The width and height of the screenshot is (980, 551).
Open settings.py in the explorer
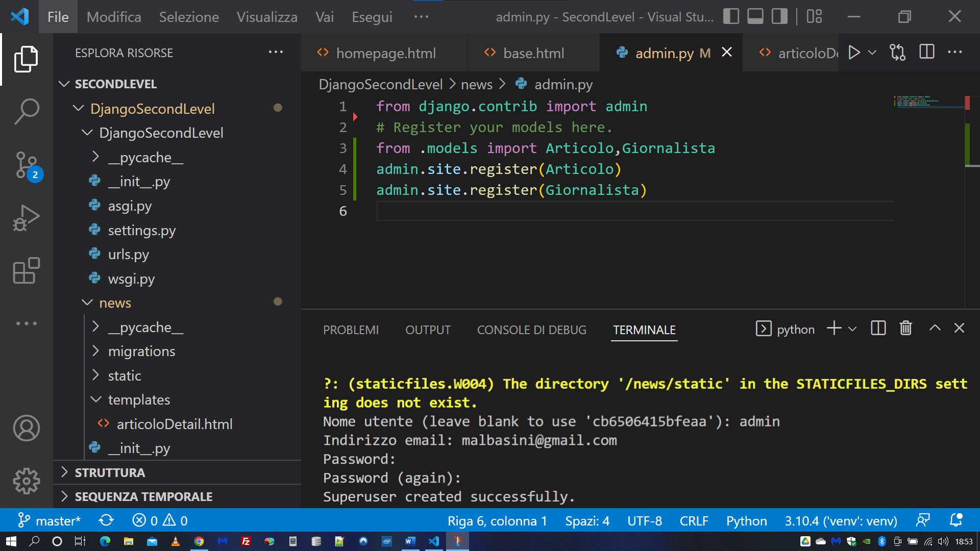pyautogui.click(x=177, y=230)
